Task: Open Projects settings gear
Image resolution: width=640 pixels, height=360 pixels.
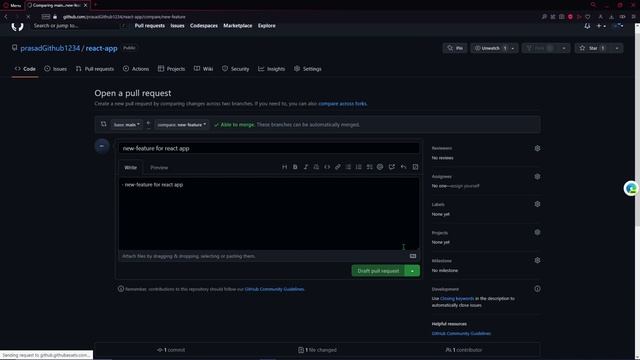Action: [537, 232]
